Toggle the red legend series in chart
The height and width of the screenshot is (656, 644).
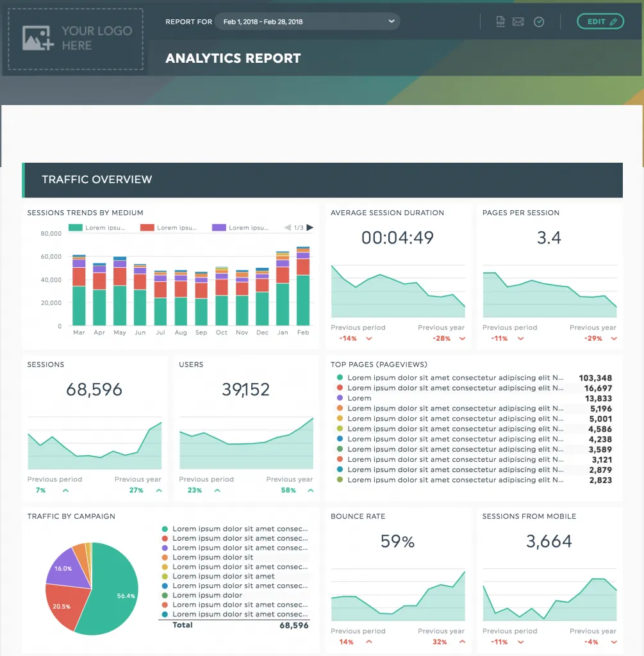169,227
